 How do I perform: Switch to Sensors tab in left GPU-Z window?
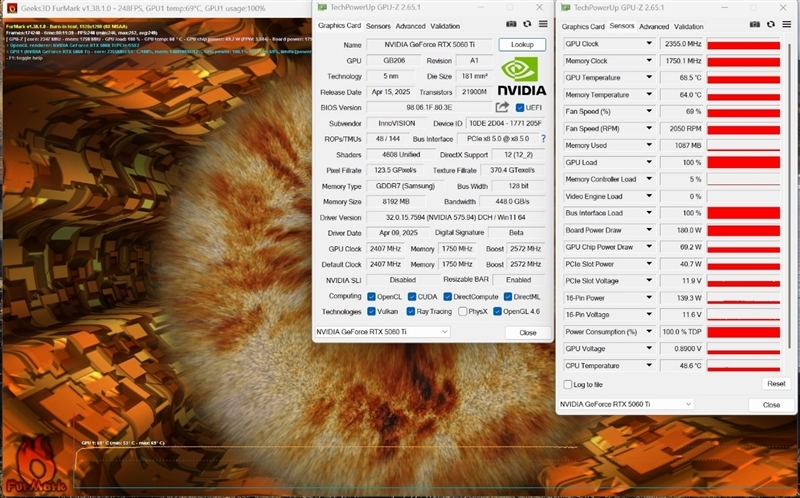point(378,26)
